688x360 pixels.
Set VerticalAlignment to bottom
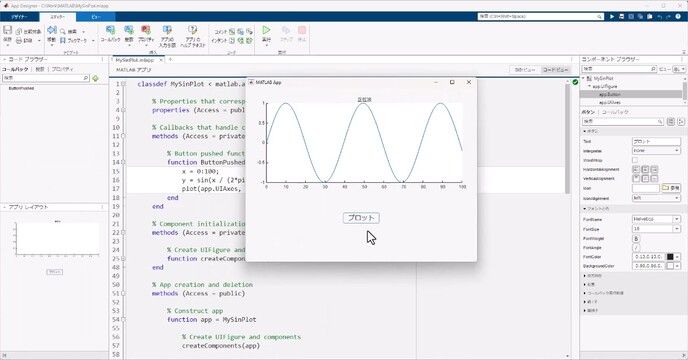[x=654, y=179]
